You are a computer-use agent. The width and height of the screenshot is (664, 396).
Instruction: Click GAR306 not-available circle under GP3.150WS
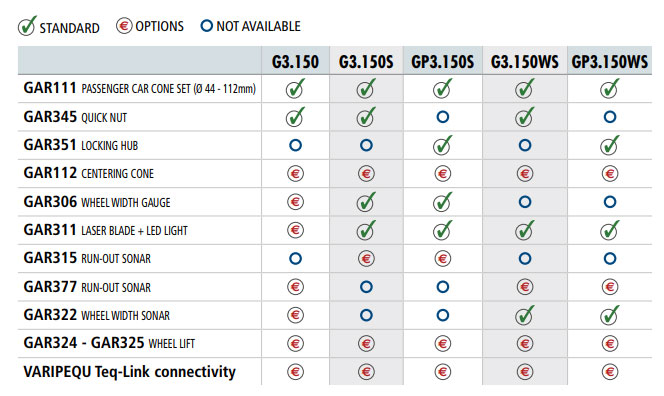click(610, 202)
